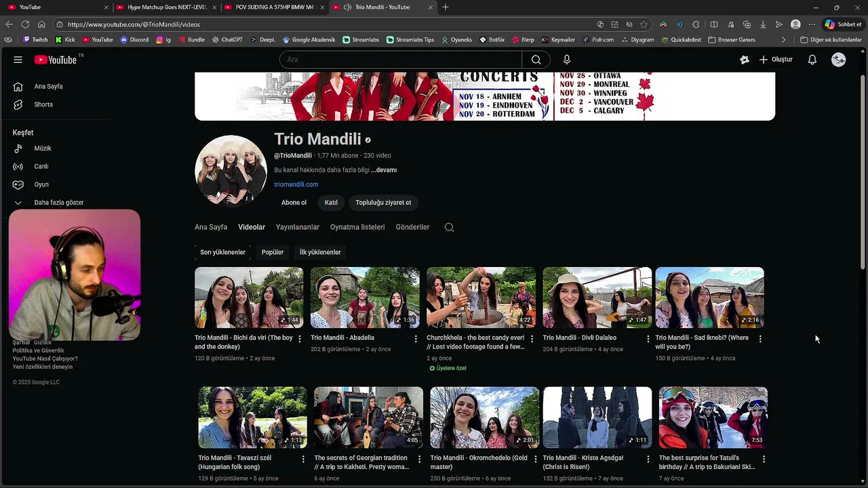Focus the Ara search field
Image resolution: width=868 pixels, height=488 pixels.
coord(400,60)
